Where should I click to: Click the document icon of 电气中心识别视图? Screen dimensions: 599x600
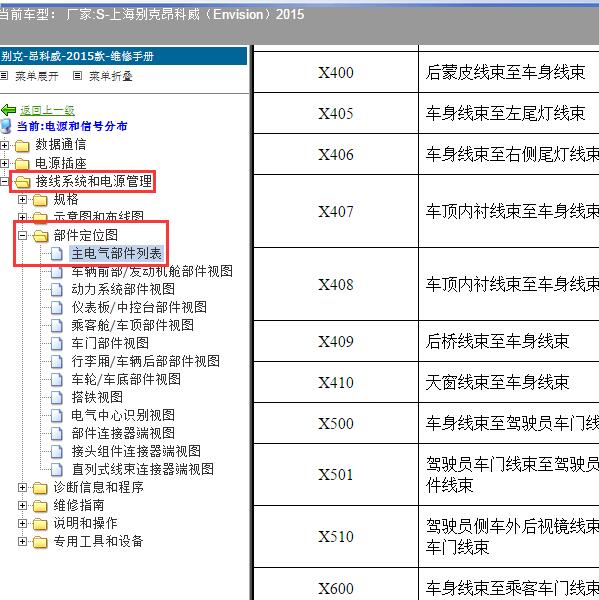tap(57, 415)
